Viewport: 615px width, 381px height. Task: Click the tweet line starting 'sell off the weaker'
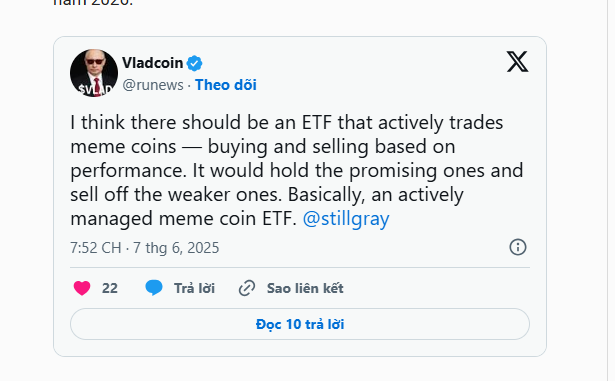coord(267,195)
